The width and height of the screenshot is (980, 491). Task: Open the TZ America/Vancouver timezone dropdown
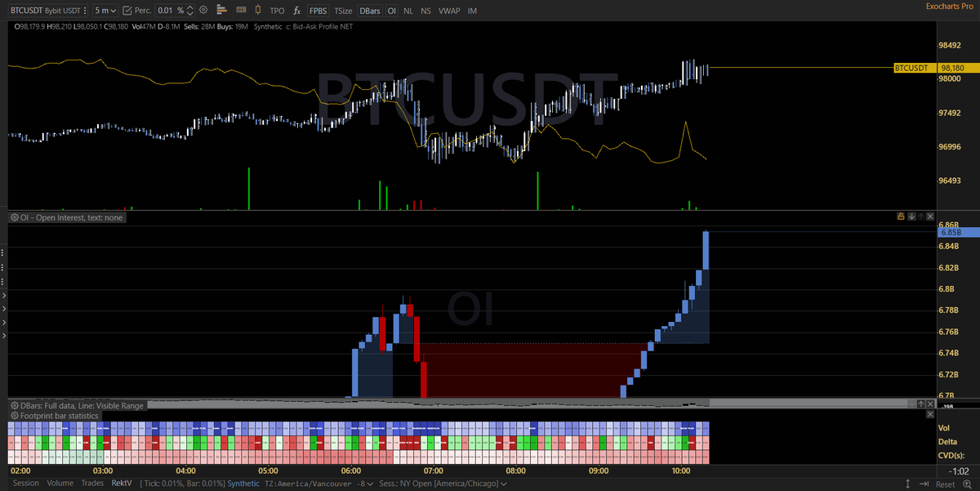tap(318, 484)
